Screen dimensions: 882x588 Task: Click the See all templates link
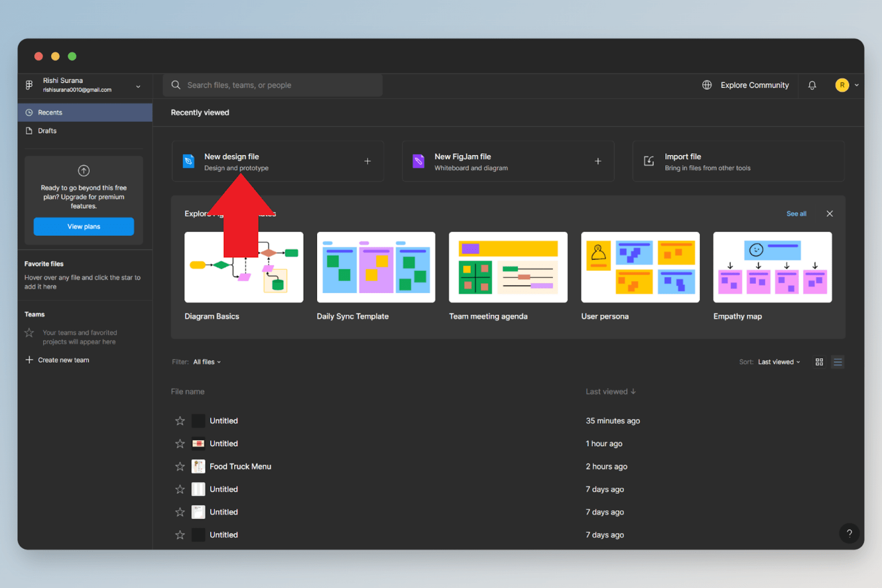pos(796,213)
